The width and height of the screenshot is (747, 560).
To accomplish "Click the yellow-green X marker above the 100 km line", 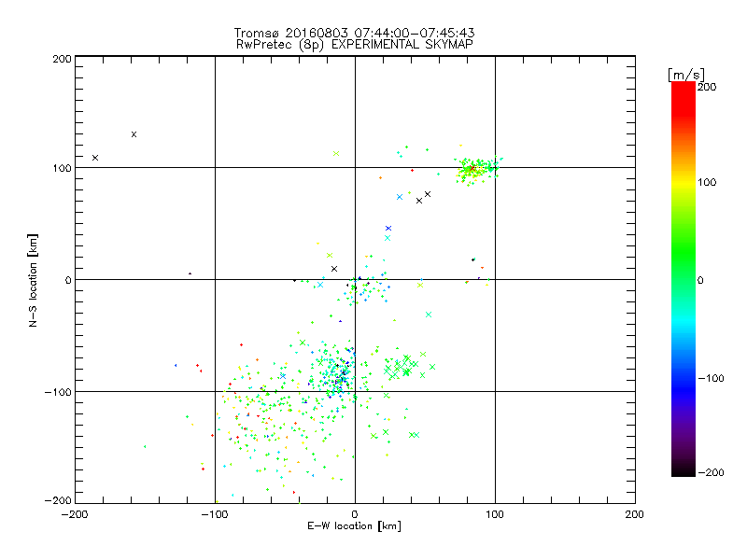I will (x=336, y=153).
